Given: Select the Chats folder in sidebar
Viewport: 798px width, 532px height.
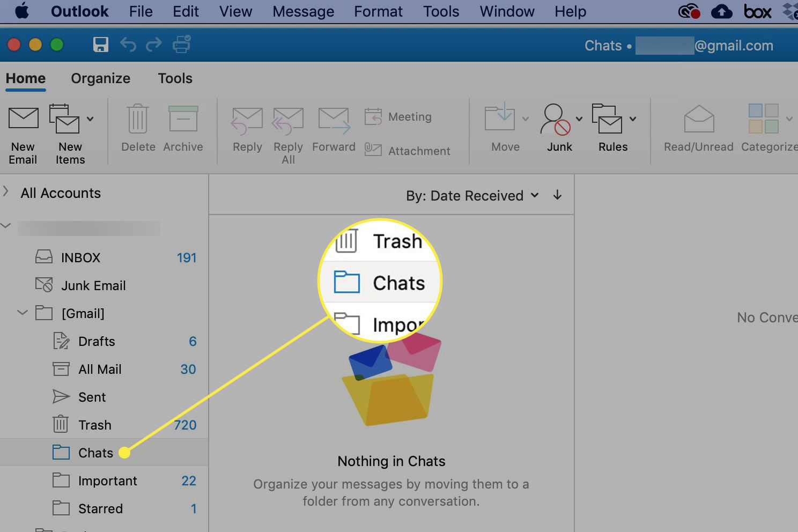Looking at the screenshot, I should click(x=104, y=453).
